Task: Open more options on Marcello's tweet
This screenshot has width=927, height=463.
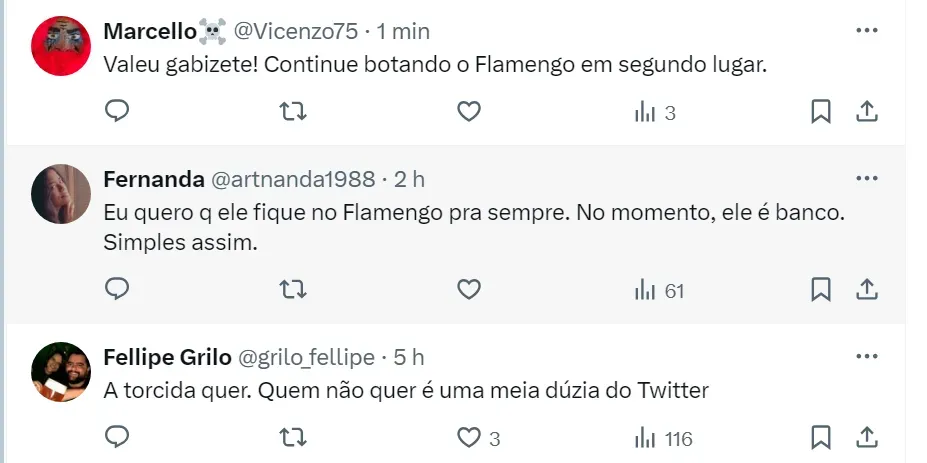Action: (x=866, y=31)
